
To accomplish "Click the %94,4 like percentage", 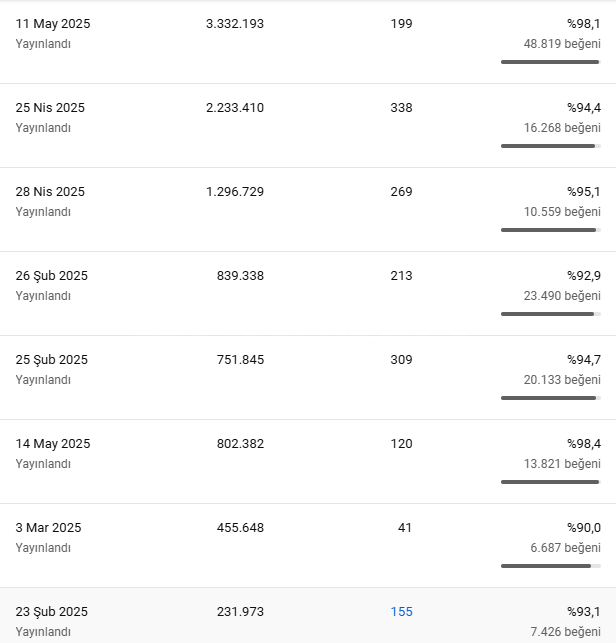I will point(584,107).
